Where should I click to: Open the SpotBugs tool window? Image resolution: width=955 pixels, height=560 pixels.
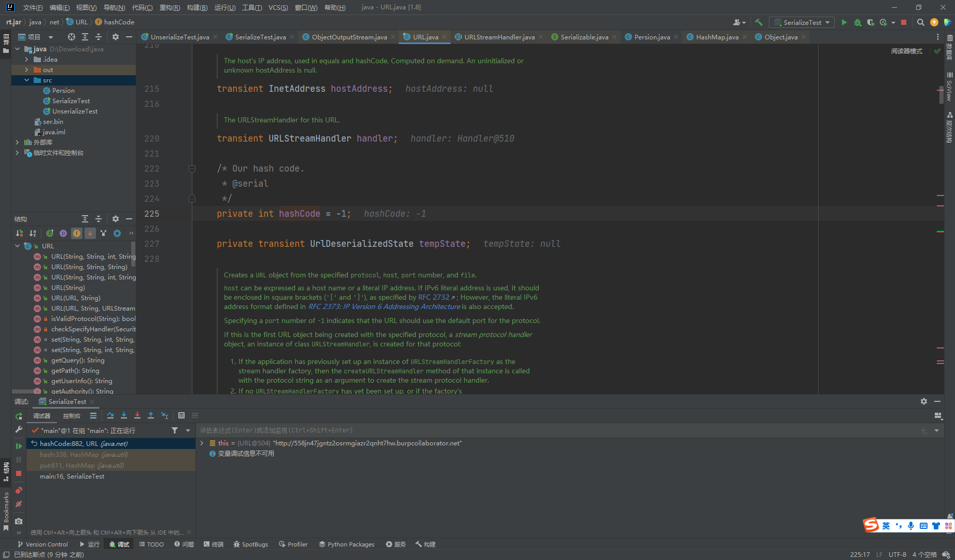(x=251, y=544)
